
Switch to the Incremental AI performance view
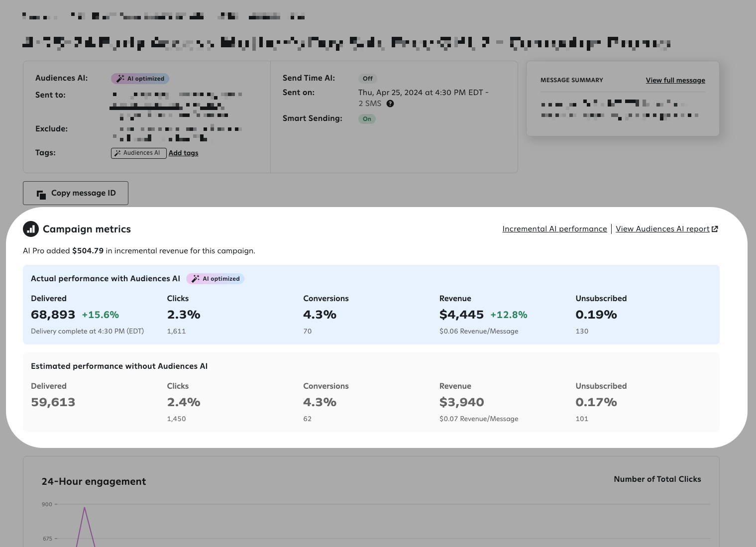tap(554, 229)
